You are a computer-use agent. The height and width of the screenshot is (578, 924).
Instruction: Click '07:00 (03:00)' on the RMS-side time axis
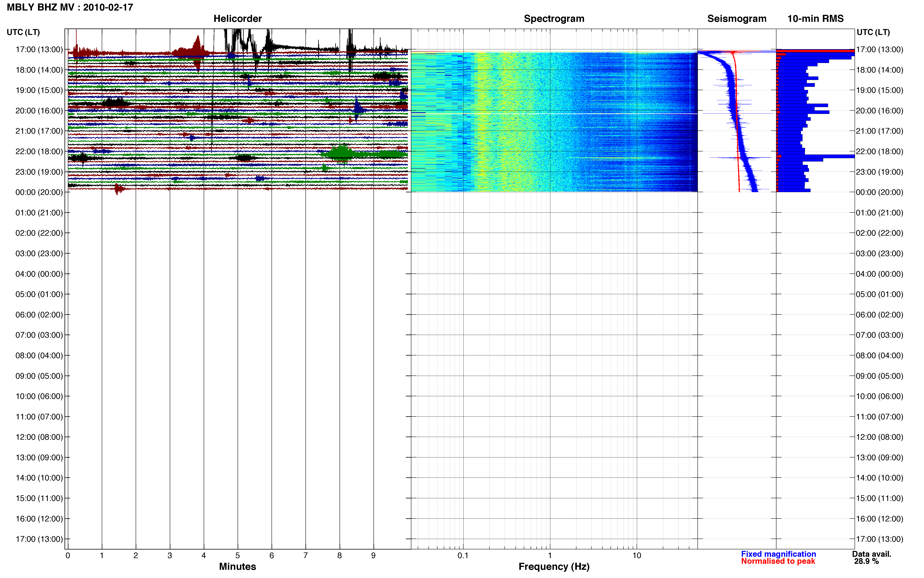click(879, 335)
